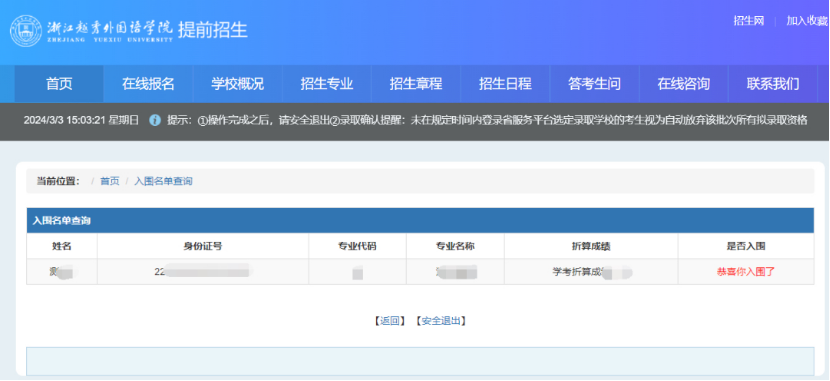Select 招生专业 in the navigation bar
830x381 pixels.
click(327, 84)
